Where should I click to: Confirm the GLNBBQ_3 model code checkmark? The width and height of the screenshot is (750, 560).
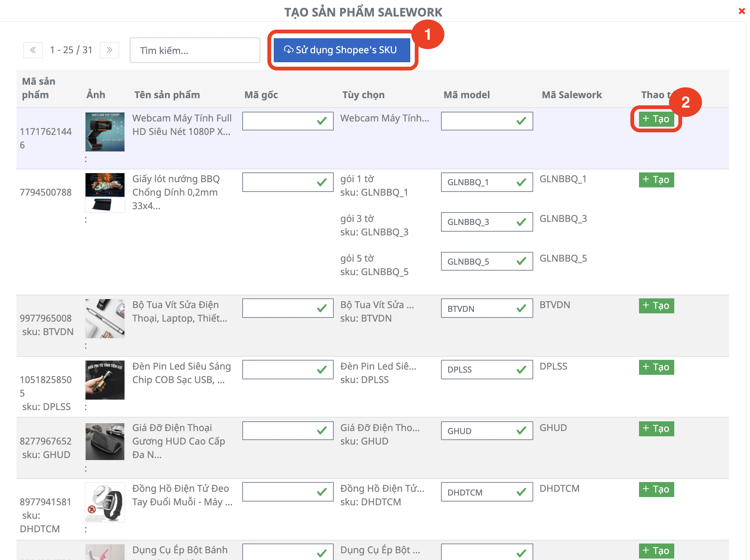(x=521, y=222)
